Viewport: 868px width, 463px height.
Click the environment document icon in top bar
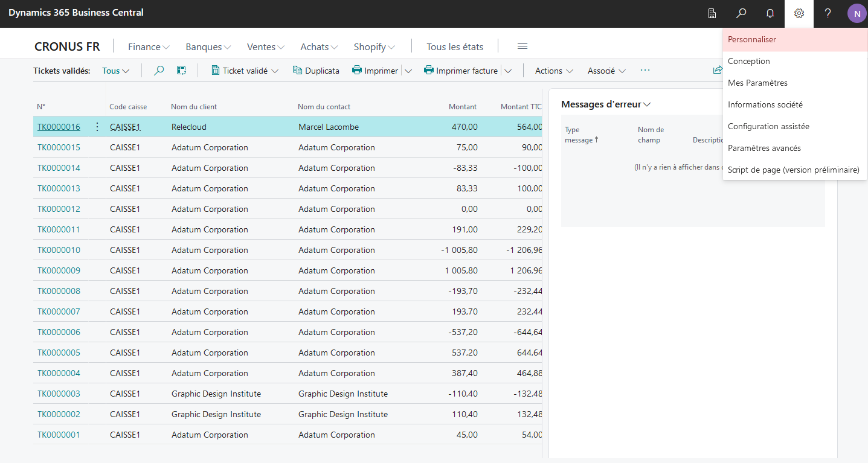tap(712, 13)
